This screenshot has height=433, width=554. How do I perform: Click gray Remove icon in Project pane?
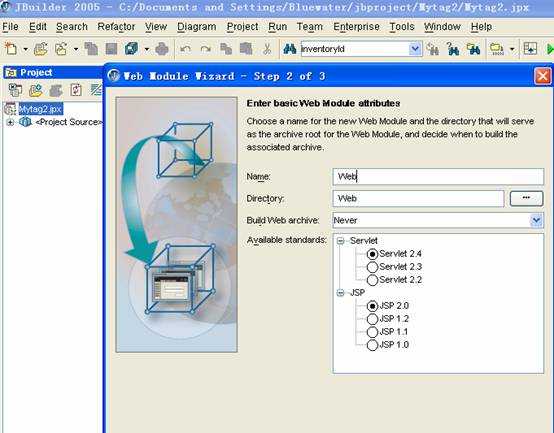[x=56, y=90]
